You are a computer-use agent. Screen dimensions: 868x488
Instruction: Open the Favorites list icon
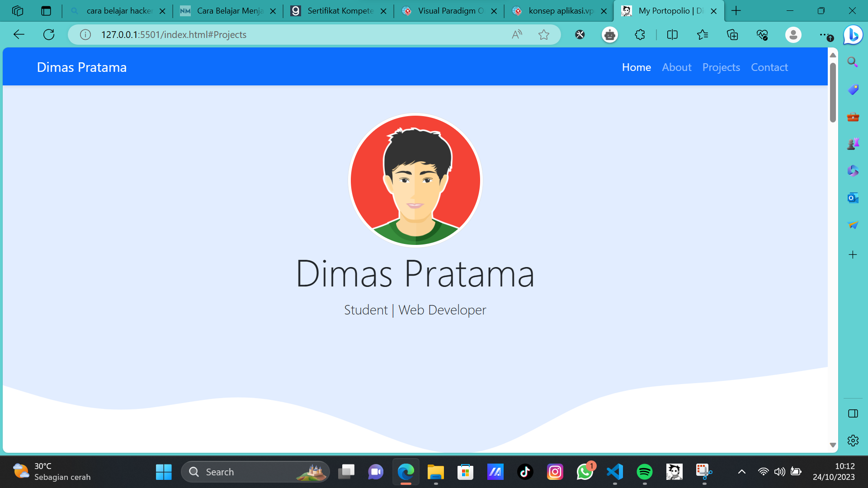click(702, 34)
